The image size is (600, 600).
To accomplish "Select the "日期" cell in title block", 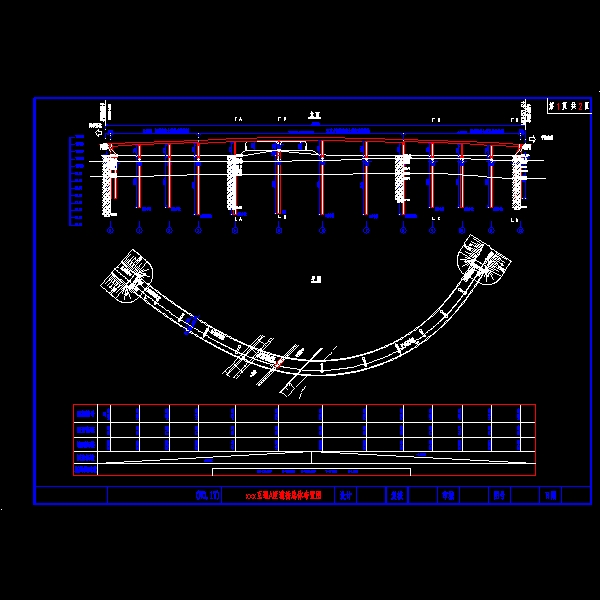I will pos(551,495).
